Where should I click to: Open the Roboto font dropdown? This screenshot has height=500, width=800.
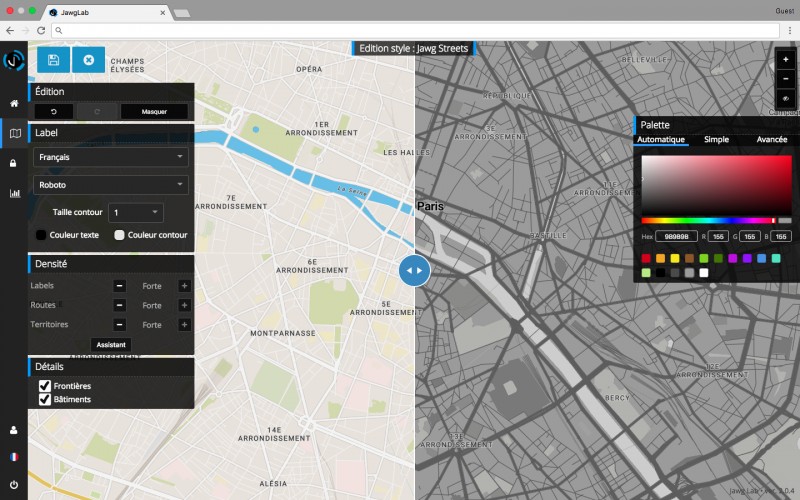tap(111, 185)
